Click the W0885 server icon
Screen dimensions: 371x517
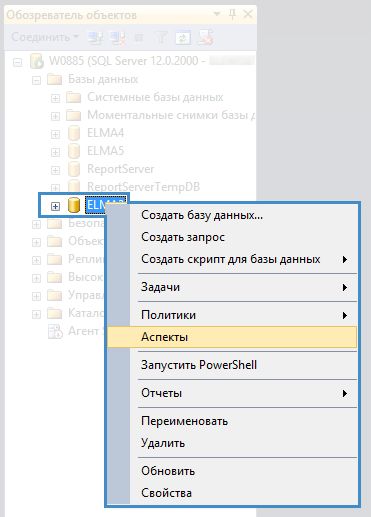37,61
